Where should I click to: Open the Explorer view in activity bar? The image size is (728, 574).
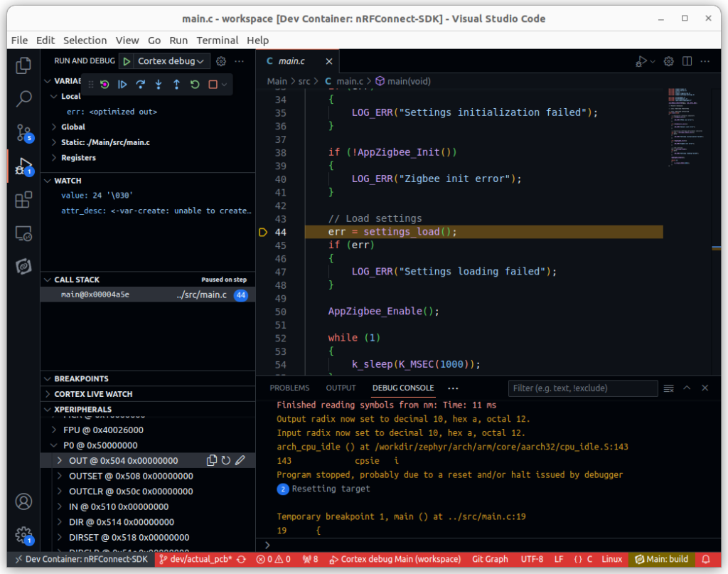click(23, 65)
